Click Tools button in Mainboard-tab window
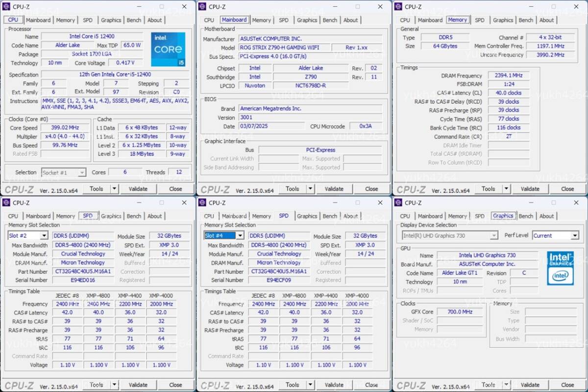Viewport: 588px width, 392px height. tap(293, 189)
